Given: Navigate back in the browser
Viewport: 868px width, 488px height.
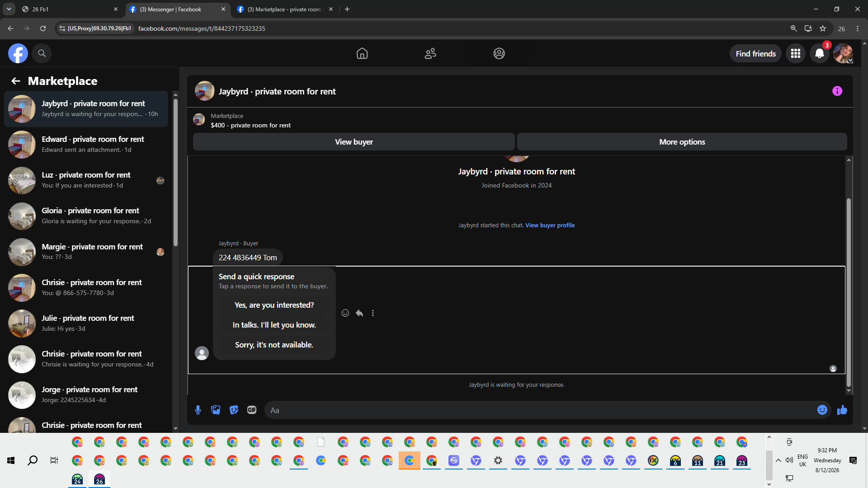Looking at the screenshot, I should (x=10, y=28).
